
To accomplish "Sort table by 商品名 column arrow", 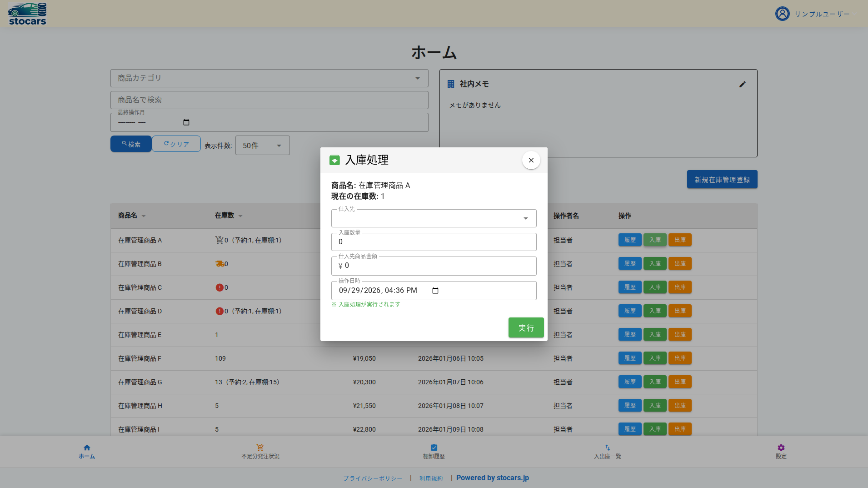I will (x=144, y=216).
